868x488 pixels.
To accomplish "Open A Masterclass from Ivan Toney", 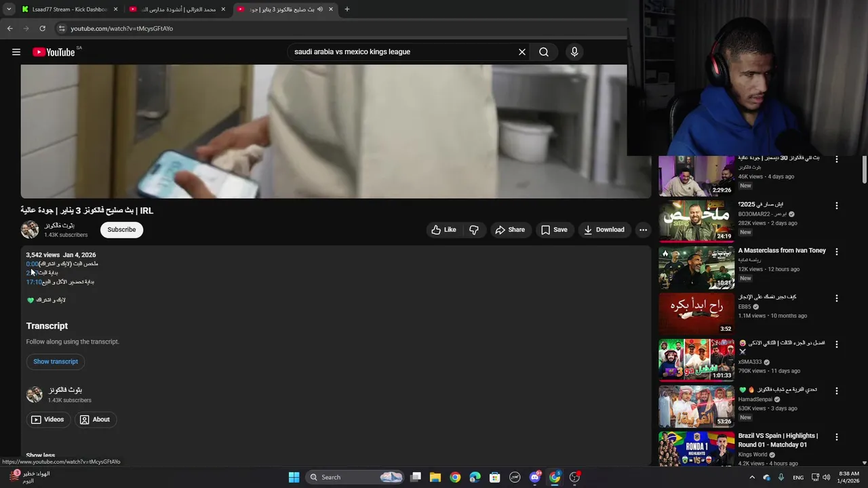I will point(782,251).
